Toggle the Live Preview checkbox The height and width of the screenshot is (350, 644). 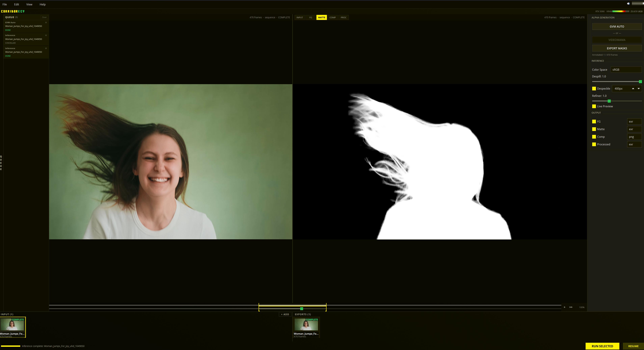[594, 106]
